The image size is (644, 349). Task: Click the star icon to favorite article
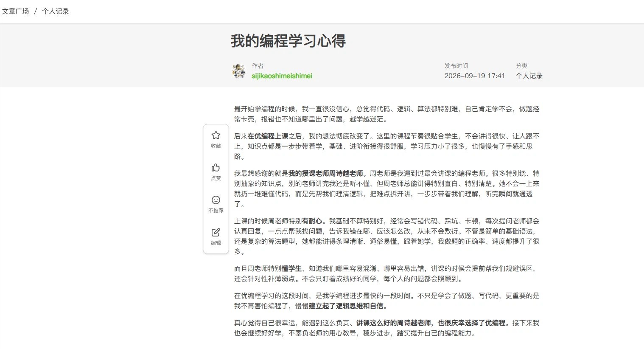click(x=216, y=135)
